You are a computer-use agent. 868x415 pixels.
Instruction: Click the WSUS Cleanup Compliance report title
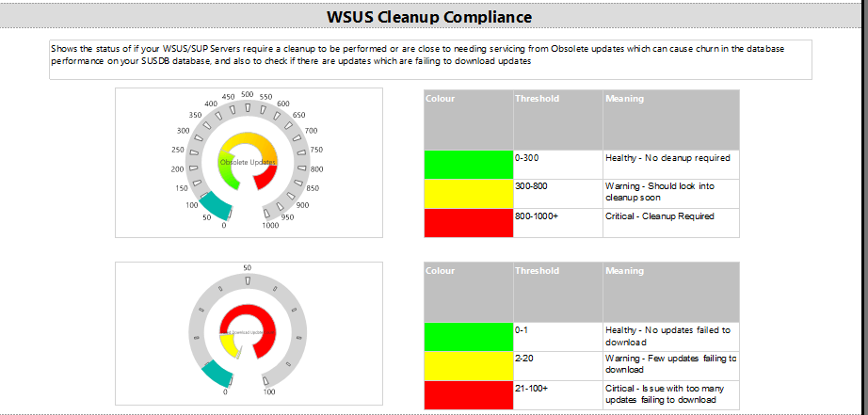pyautogui.click(x=428, y=17)
